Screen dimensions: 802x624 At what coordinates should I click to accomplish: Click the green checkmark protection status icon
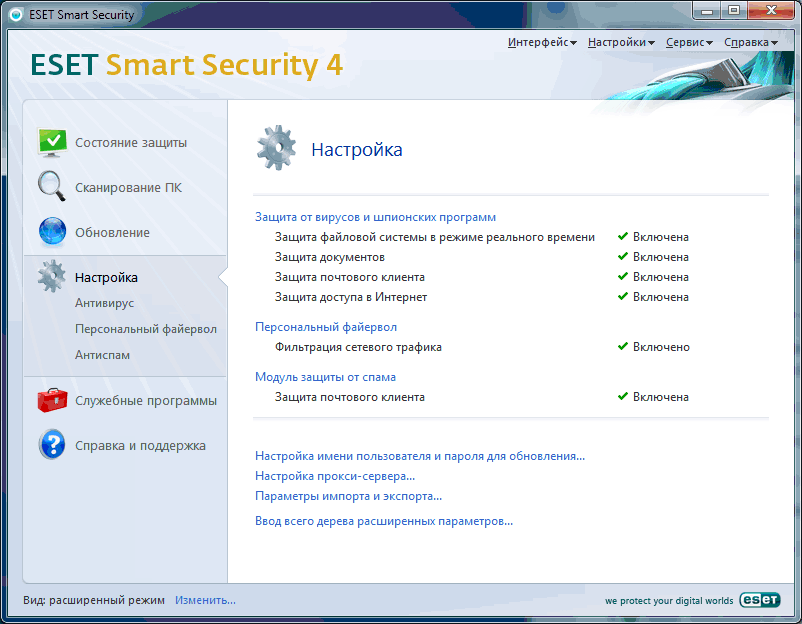[x=52, y=143]
